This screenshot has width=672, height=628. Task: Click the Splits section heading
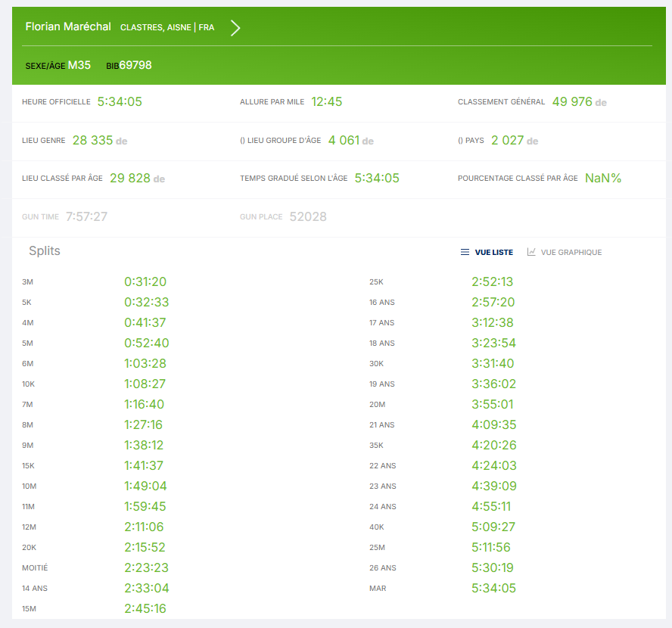click(x=45, y=251)
